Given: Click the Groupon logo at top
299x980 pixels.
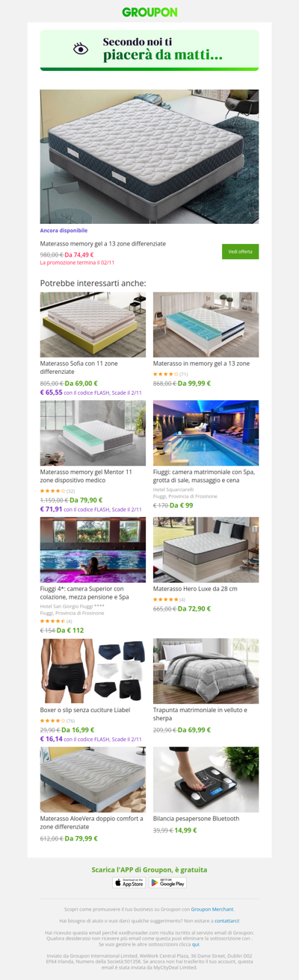Looking at the screenshot, I should [149, 12].
